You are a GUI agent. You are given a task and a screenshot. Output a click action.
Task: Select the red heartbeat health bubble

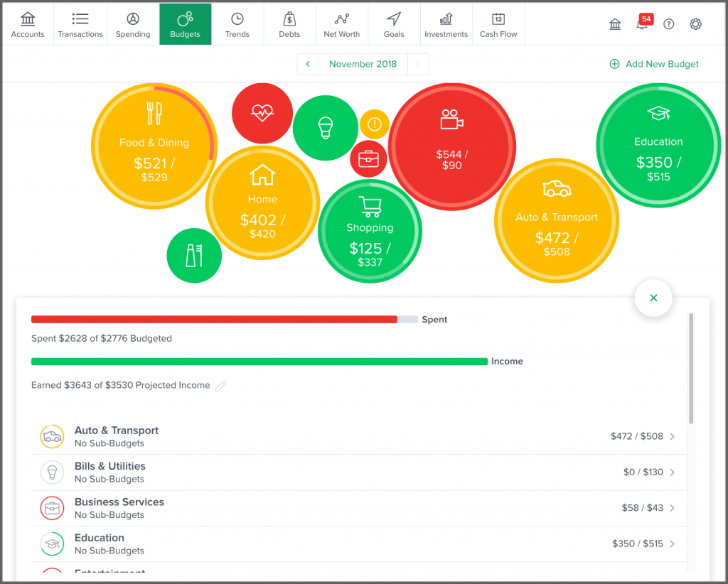(262, 113)
